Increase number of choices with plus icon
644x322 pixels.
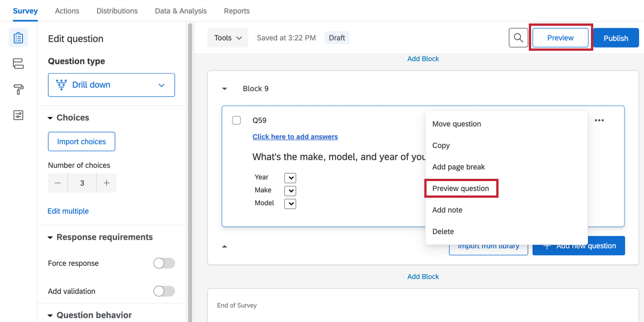[106, 183]
